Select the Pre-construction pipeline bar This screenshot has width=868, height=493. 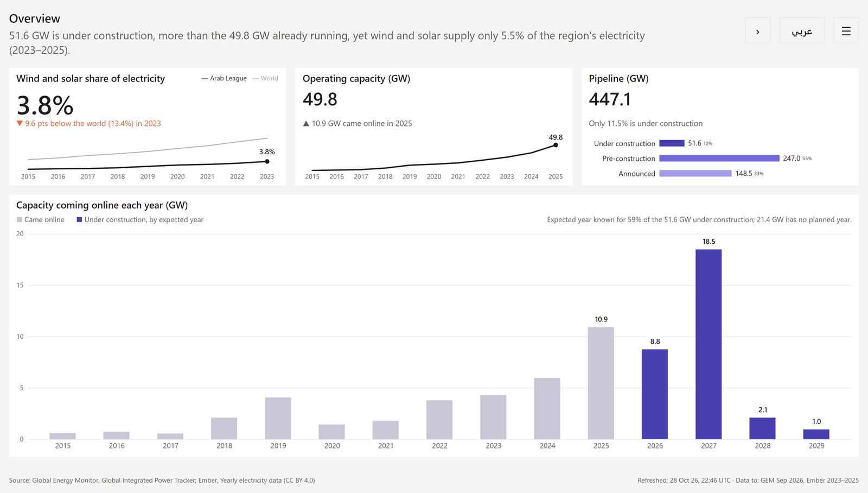click(719, 159)
